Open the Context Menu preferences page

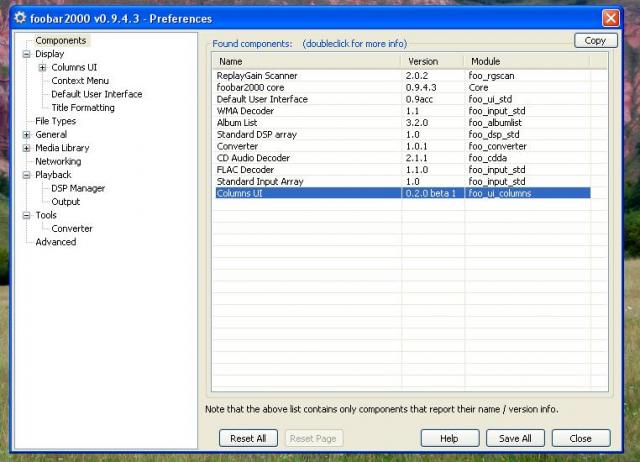coord(80,81)
